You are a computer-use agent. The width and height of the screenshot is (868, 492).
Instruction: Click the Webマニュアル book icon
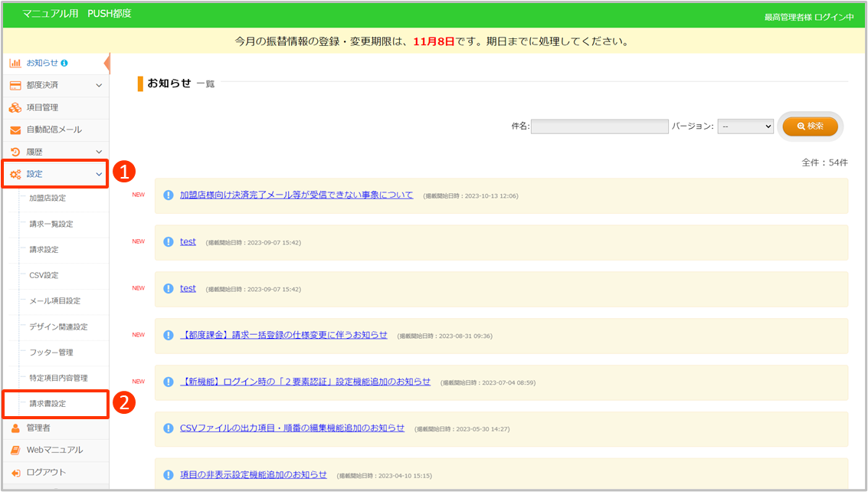15,450
